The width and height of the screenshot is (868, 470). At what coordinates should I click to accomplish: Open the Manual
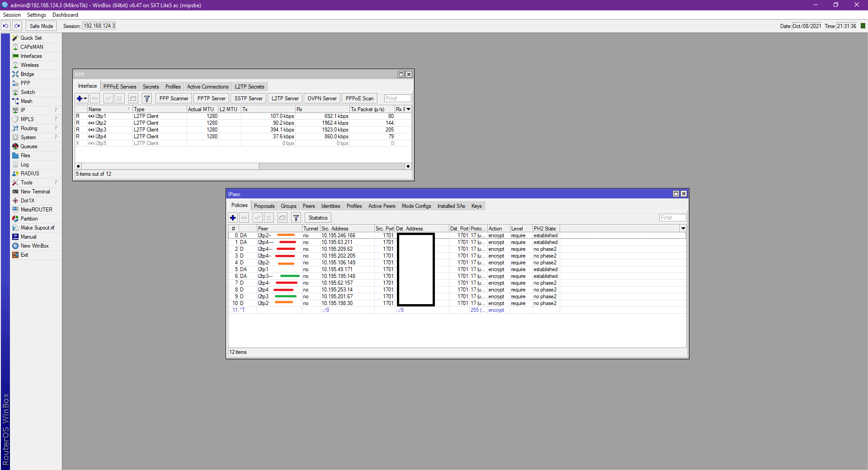[x=28, y=237]
